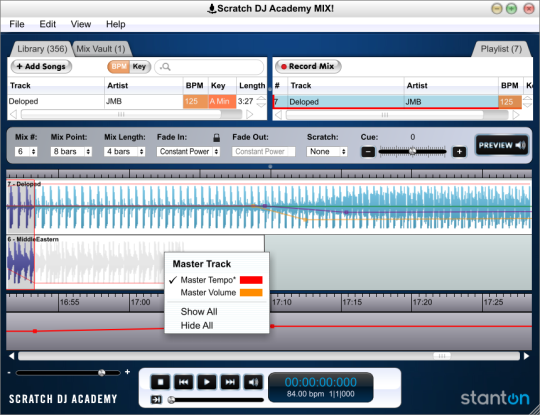Choose Hide All in the Master Track menu
The width and height of the screenshot is (540, 415).
coord(197,325)
